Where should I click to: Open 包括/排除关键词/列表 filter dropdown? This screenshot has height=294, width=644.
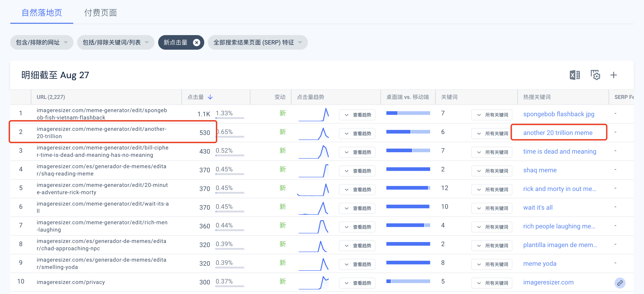[115, 42]
